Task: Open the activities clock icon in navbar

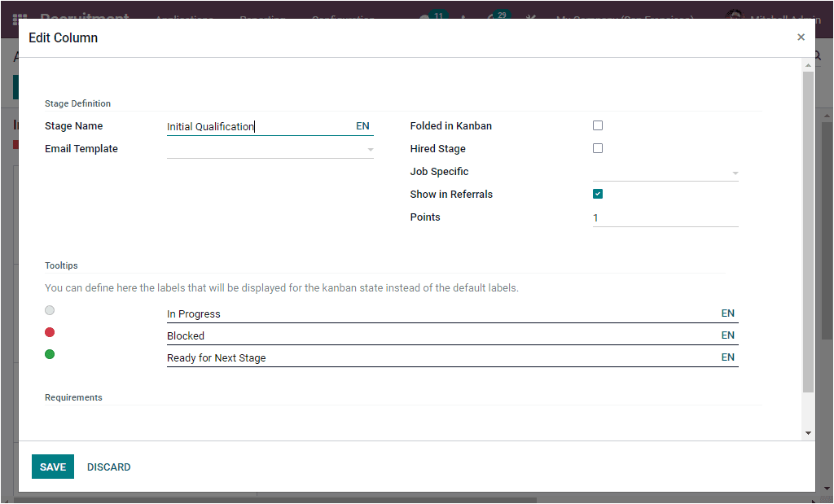Action: pos(462,19)
